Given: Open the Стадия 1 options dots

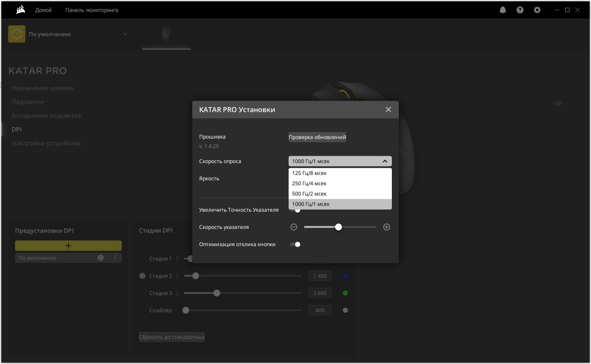Looking at the screenshot, I should pos(177,259).
